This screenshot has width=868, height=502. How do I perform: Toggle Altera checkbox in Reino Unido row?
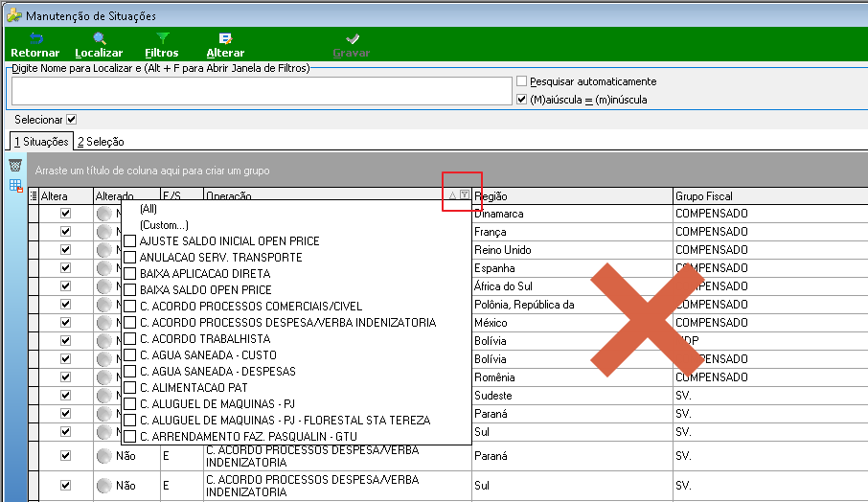pyautogui.click(x=66, y=250)
